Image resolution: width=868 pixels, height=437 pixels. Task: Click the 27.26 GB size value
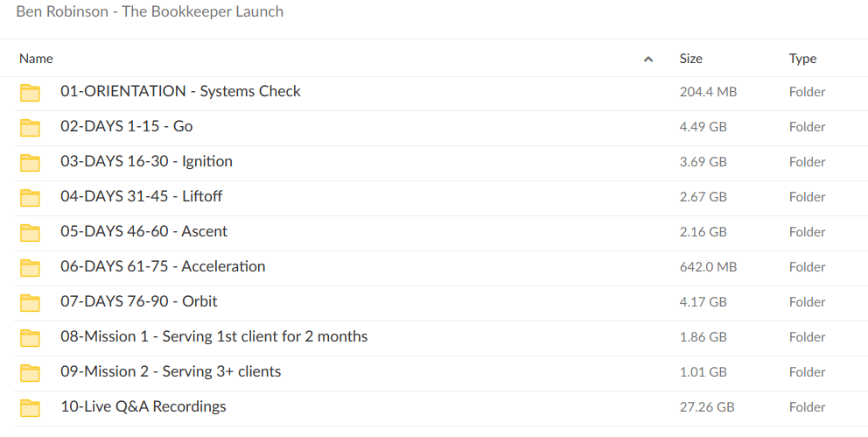click(706, 407)
